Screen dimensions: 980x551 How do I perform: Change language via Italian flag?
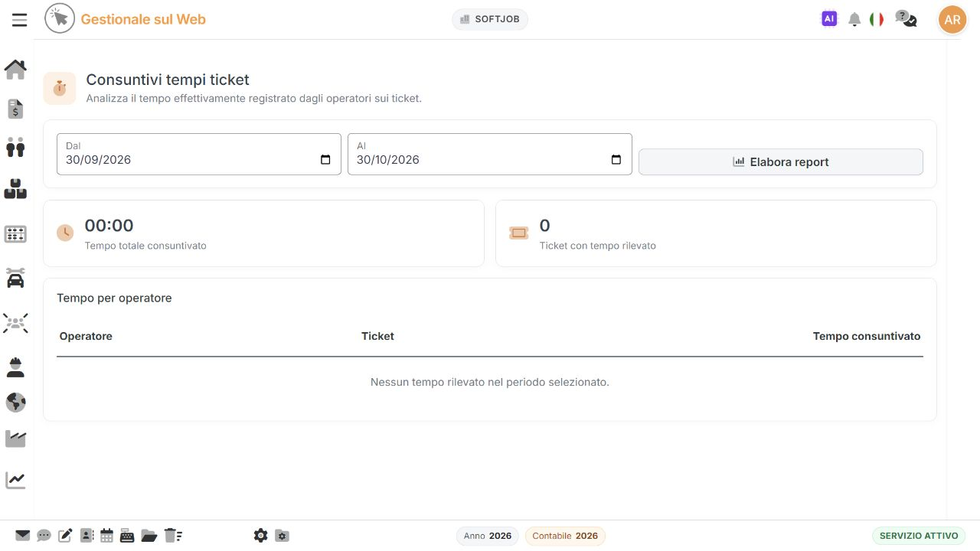coord(877,19)
